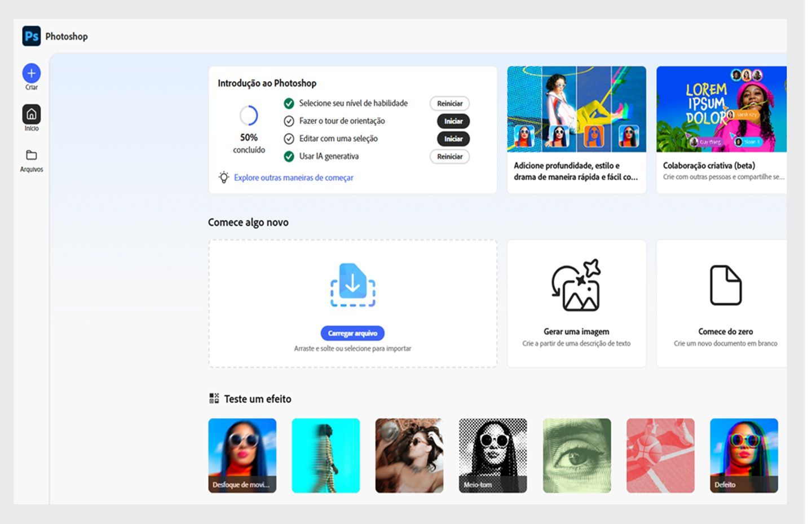
Task: Click the lightbulb icon beside the explore link
Action: (x=224, y=177)
